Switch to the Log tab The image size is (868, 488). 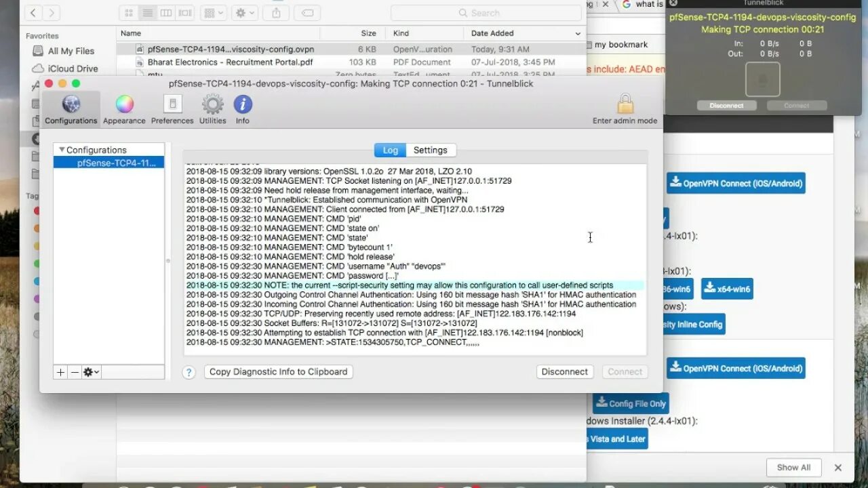click(390, 150)
